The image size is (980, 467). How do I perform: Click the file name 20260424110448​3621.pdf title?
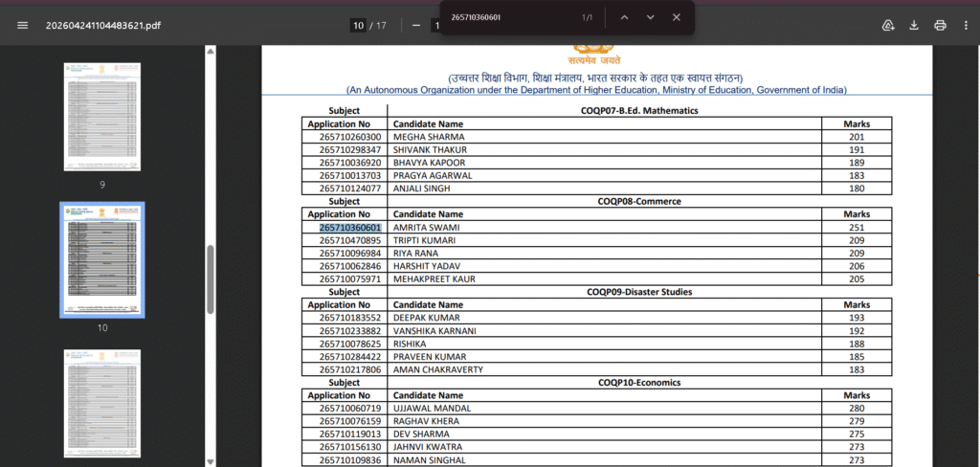(x=103, y=25)
